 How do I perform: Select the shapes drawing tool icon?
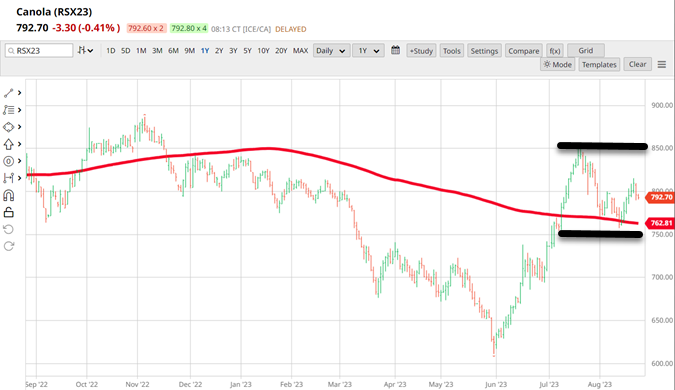coord(9,127)
